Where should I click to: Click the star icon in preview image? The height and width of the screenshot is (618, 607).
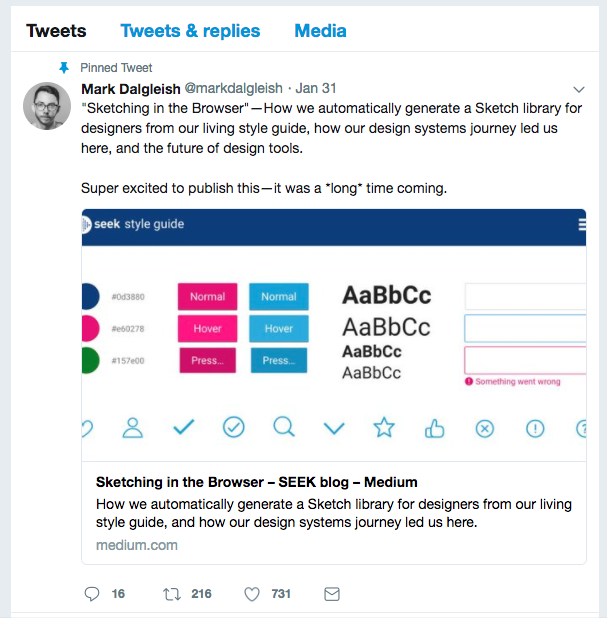384,428
